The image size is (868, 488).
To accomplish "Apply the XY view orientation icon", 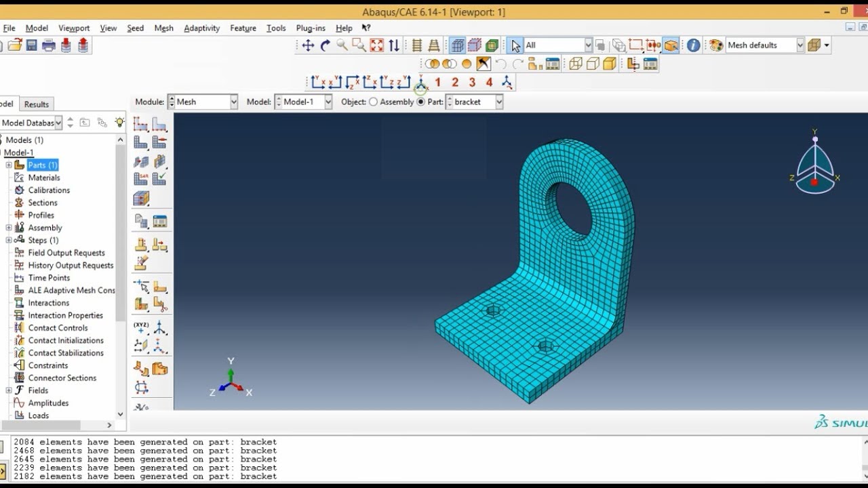I will [x=317, y=83].
